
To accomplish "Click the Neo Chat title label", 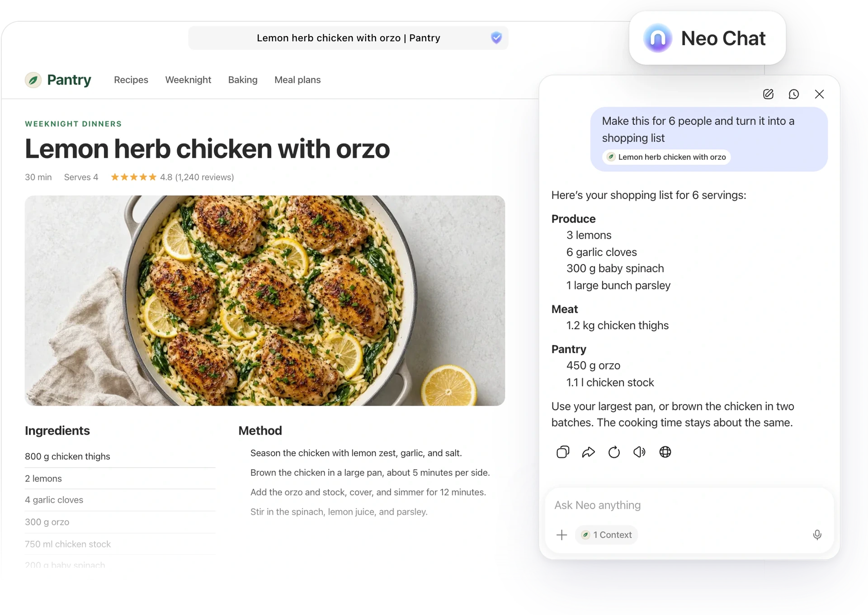I will (x=723, y=38).
